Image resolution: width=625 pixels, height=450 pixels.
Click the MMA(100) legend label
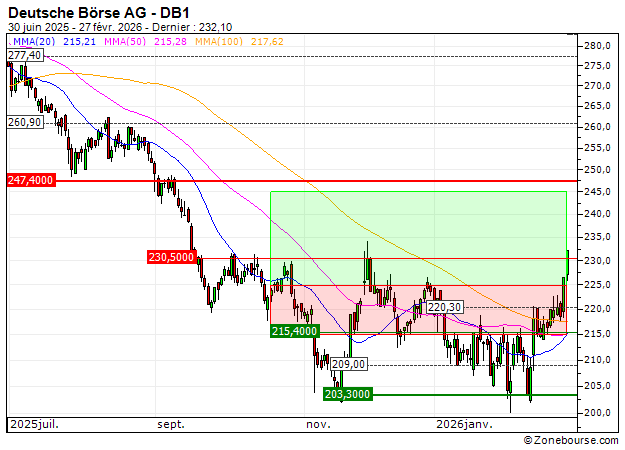point(216,42)
